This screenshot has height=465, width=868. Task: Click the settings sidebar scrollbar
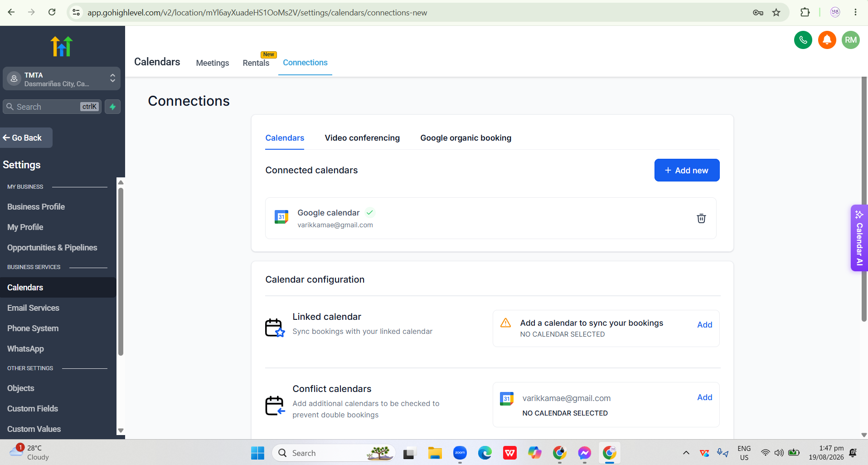coord(121,271)
